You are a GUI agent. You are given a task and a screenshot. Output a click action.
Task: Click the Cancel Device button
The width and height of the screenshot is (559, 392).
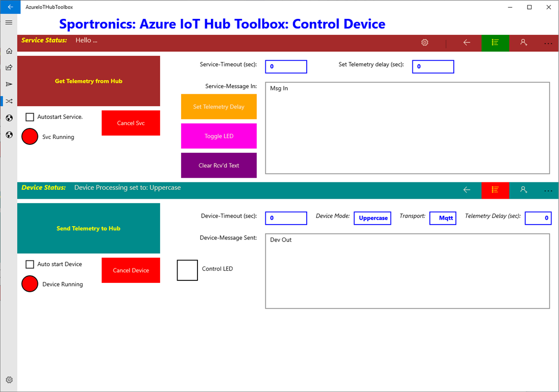[131, 270]
